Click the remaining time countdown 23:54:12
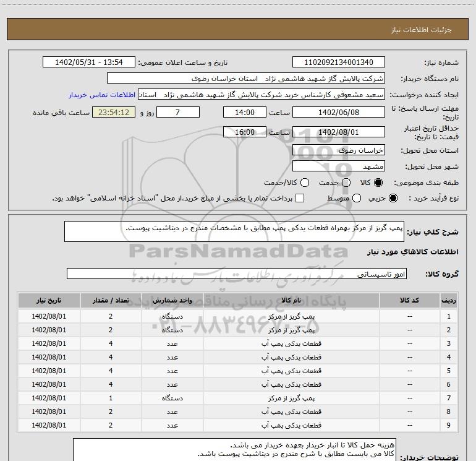This screenshot has height=461, width=476. (113, 113)
